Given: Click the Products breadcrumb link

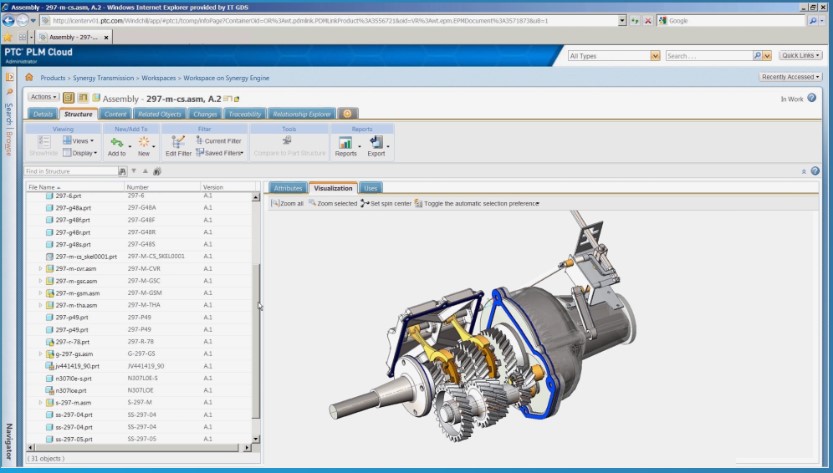Looking at the screenshot, I should click(53, 78).
